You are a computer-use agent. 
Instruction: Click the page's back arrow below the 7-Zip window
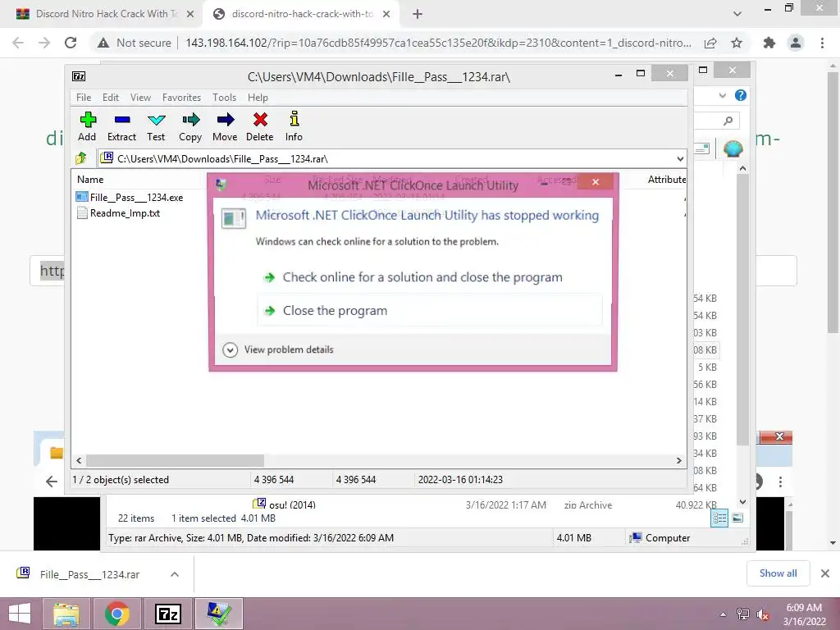[x=52, y=482]
